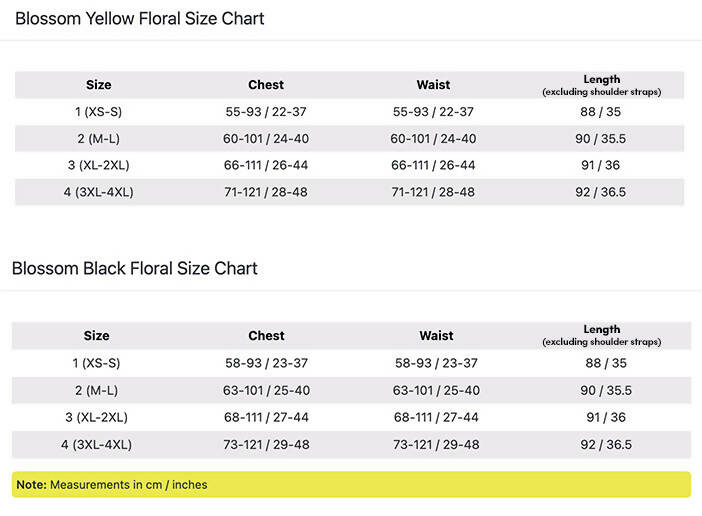Click the yellow Note about measurement units
The image size is (702, 516).
112,485
